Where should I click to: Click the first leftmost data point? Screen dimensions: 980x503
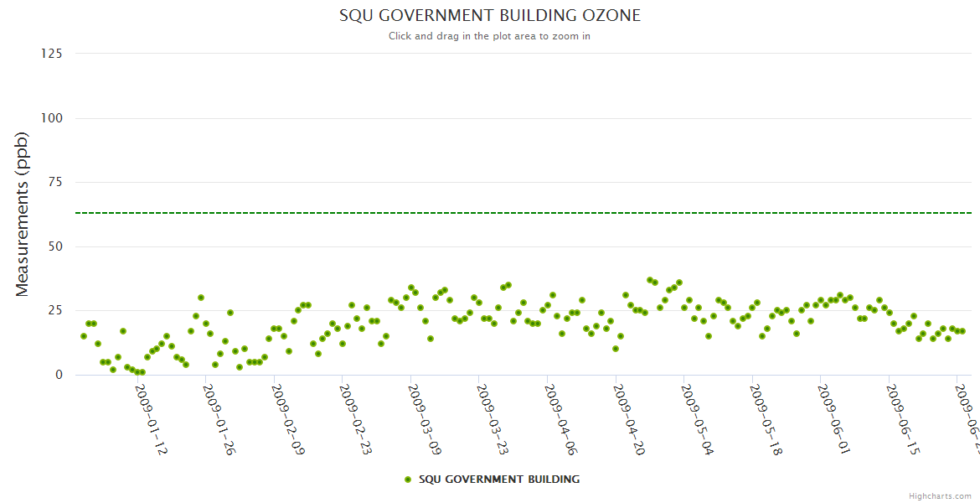pyautogui.click(x=83, y=336)
